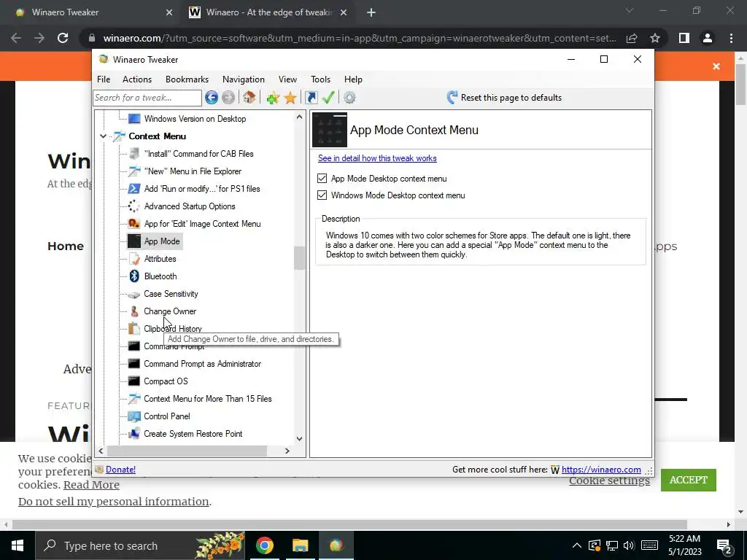
Task: Click the tree panel scroll-down arrow
Action: (299, 438)
